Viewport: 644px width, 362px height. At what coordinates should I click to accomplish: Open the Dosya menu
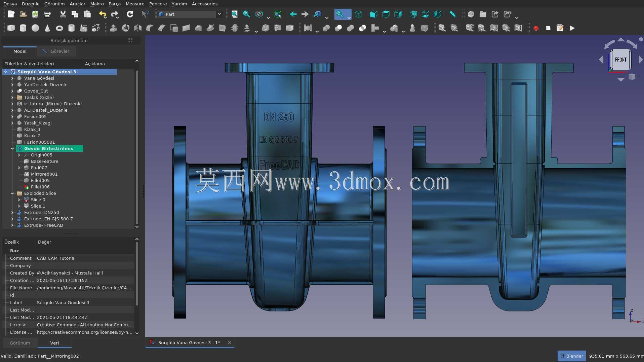pos(10,4)
